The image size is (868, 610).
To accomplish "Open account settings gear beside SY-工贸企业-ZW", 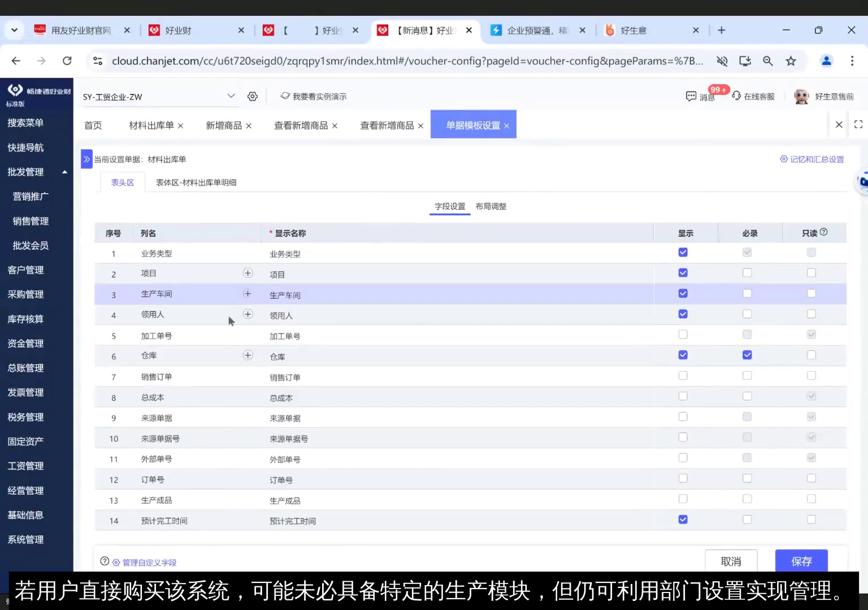I will (x=252, y=96).
